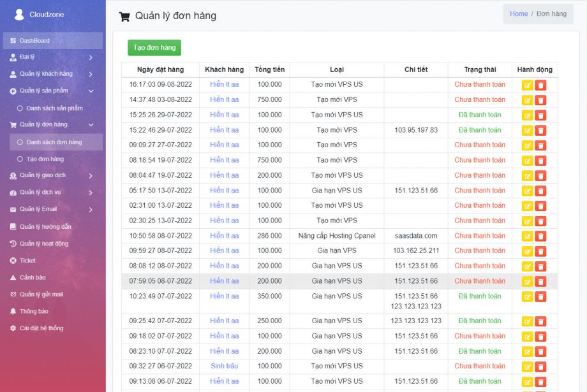Open the Sinh trâu customer link
This screenshot has height=392, width=587.
click(x=225, y=366)
